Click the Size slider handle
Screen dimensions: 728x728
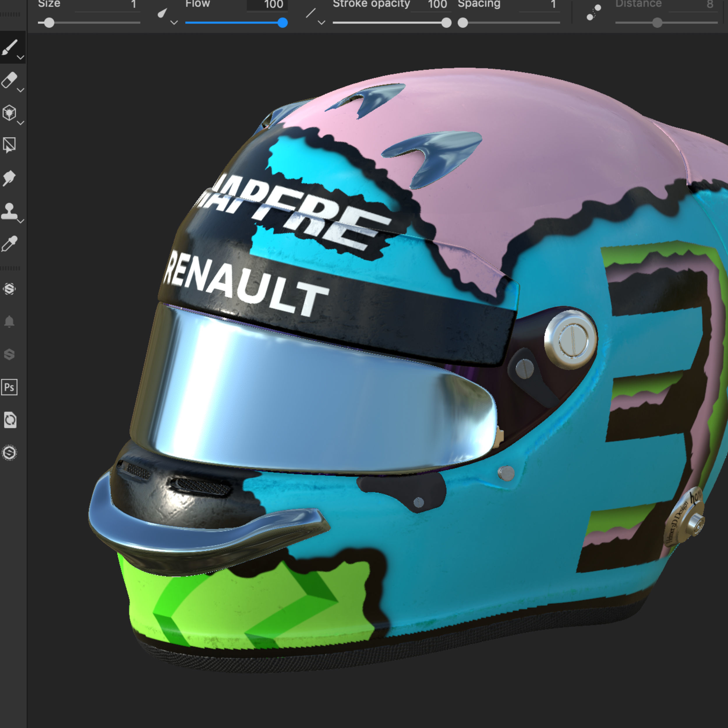[x=49, y=23]
